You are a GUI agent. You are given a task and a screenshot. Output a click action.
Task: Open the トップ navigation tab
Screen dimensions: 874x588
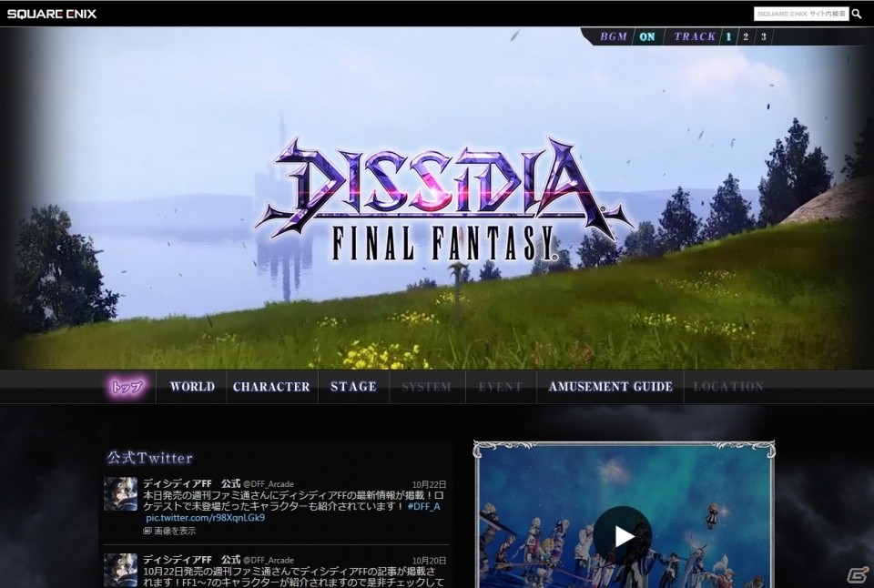pos(127,386)
